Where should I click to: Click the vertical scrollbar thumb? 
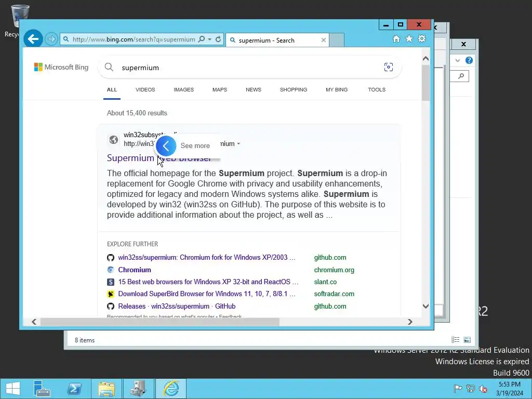tap(426, 83)
